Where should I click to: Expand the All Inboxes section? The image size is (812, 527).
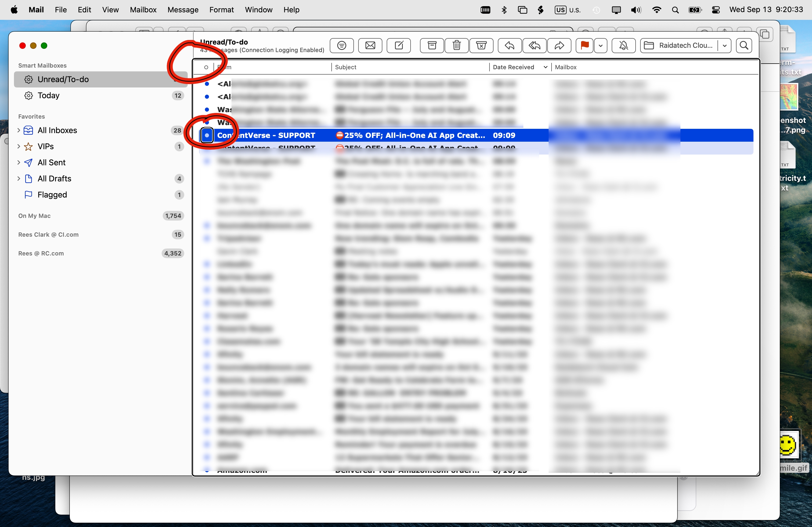(19, 130)
